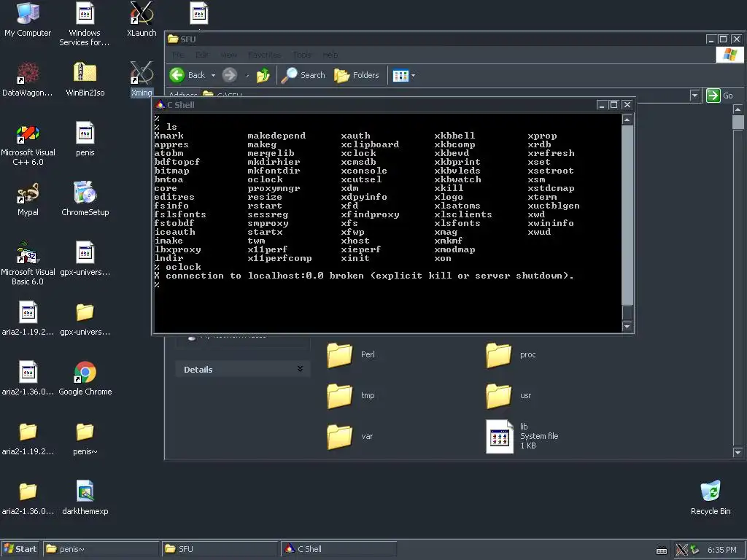Open Microsoft Visual C++ 6.0 shortcut
The width and height of the screenshot is (747, 560).
click(x=28, y=144)
